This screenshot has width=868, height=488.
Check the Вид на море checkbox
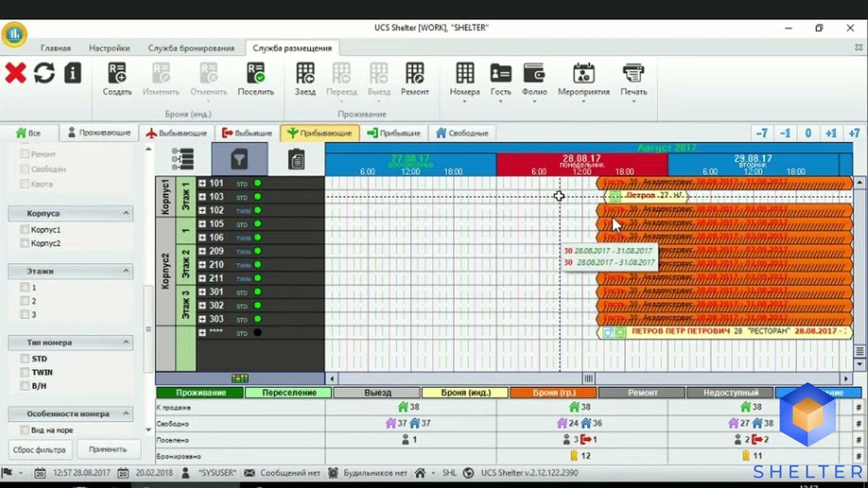pos(25,430)
